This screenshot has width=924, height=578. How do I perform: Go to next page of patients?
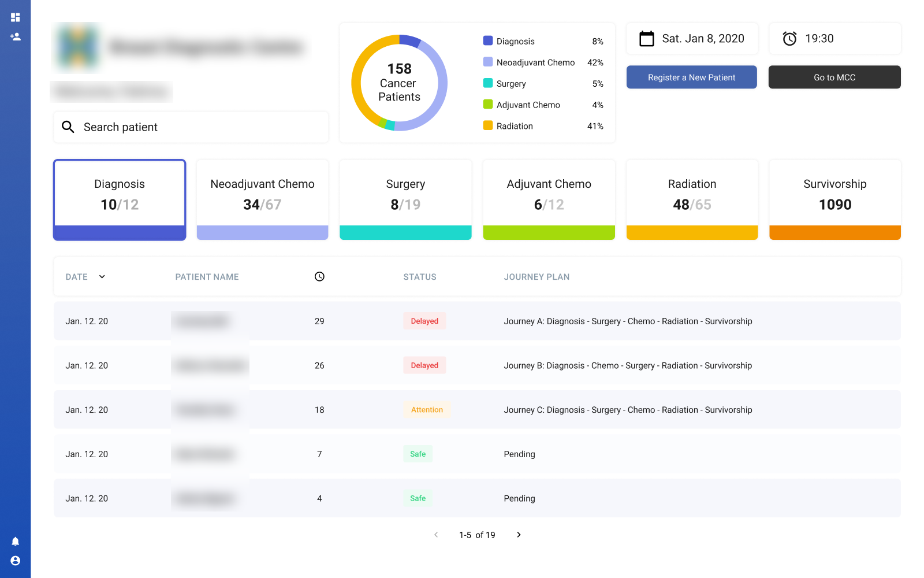(519, 535)
